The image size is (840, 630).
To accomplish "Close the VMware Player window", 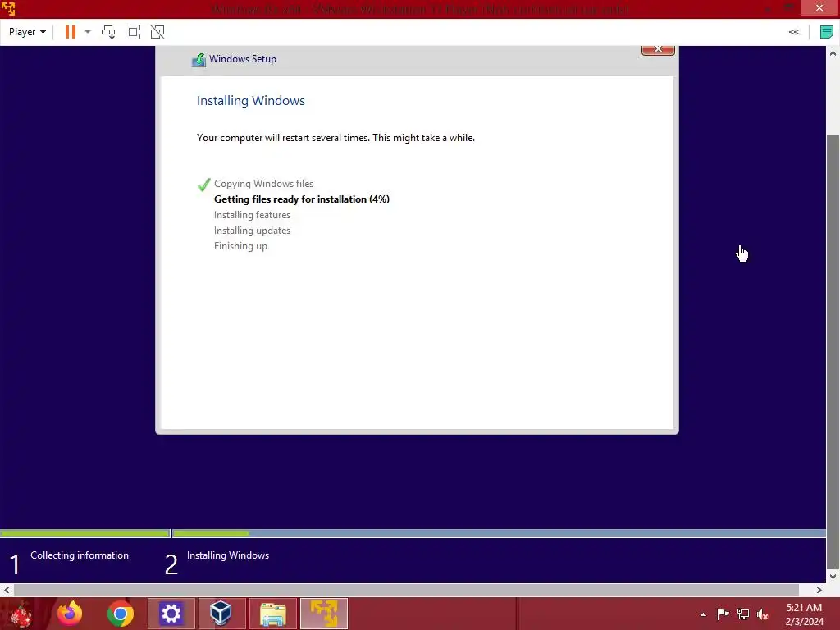I will (x=819, y=7).
